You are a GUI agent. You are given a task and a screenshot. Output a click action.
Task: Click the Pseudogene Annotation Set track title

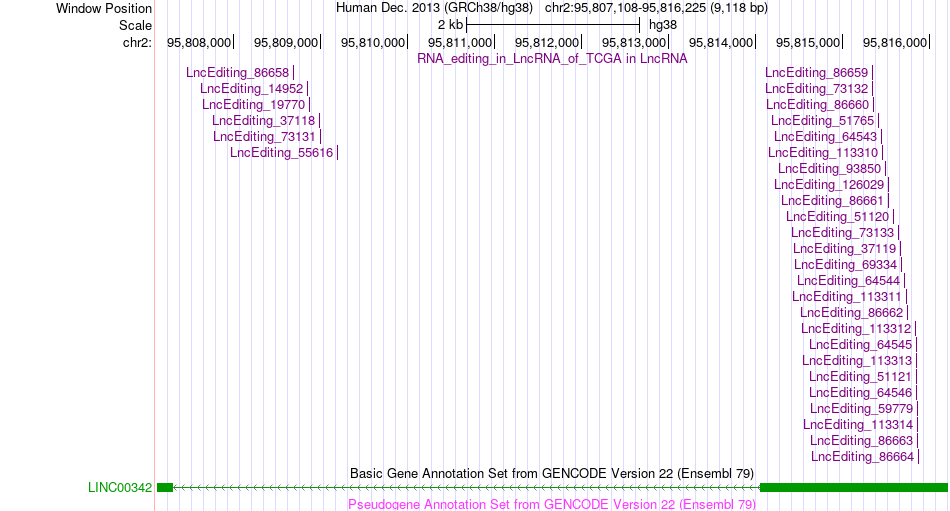coord(552,504)
